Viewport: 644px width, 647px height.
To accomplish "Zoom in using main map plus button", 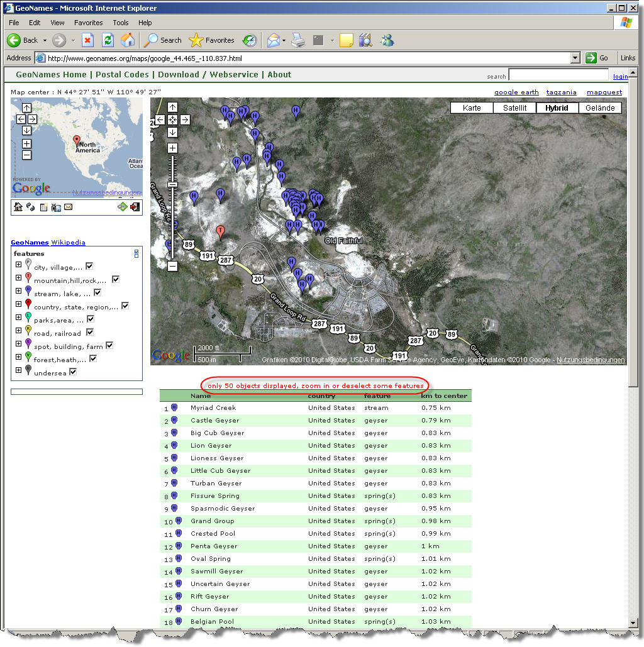I will coord(172,148).
